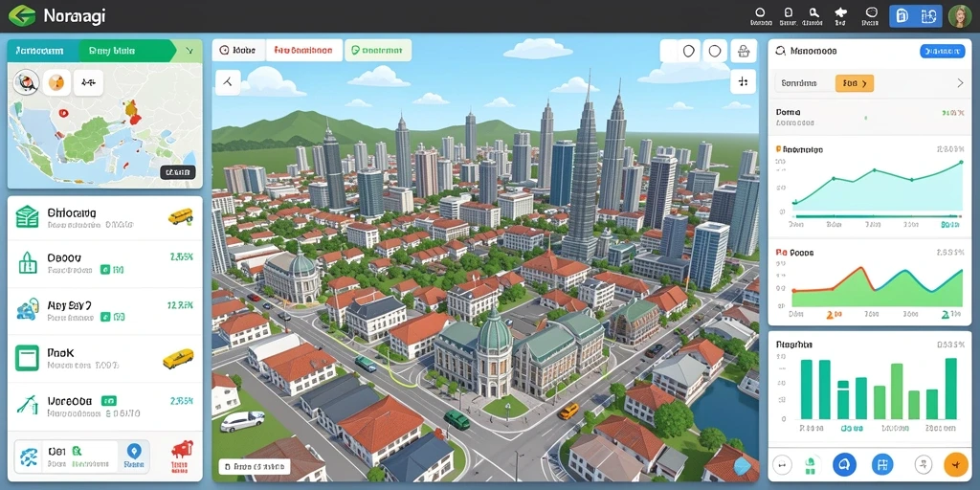This screenshot has height=490, width=980.
Task: Click the blue pill button in Menomode header
Action: point(942,52)
